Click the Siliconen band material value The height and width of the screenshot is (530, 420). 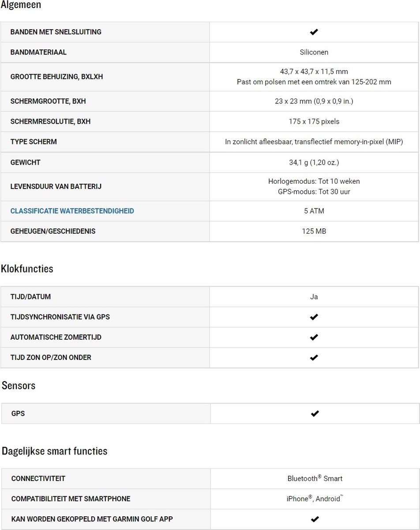pyautogui.click(x=314, y=52)
